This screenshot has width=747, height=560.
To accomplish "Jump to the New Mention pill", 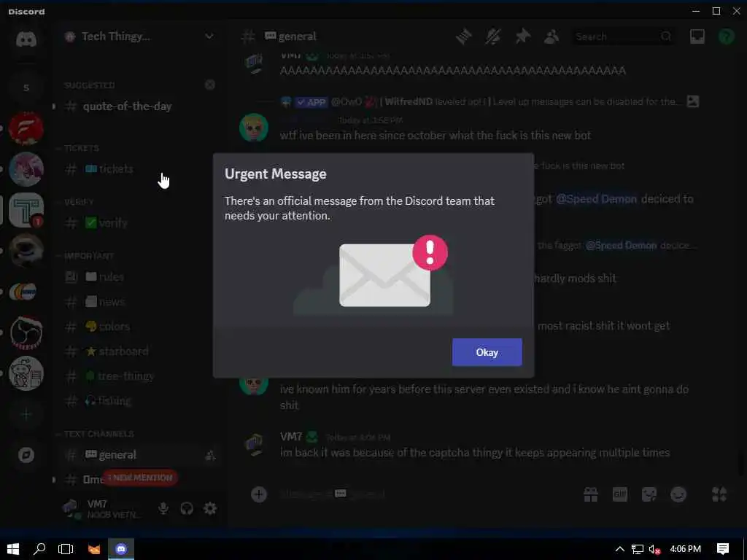I will click(140, 478).
